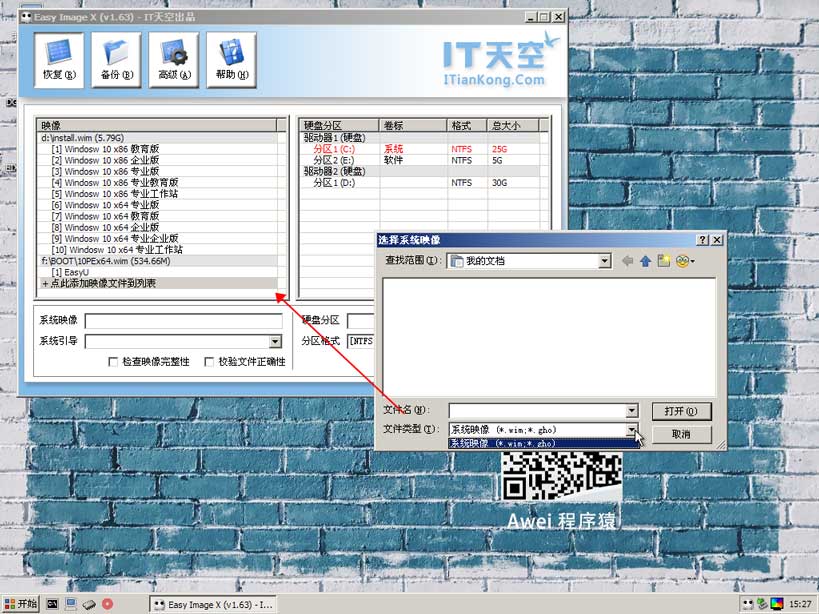Screen dimensions: 819x614
Task: Open the 高级 (Advanced) tool
Action: coord(174,60)
